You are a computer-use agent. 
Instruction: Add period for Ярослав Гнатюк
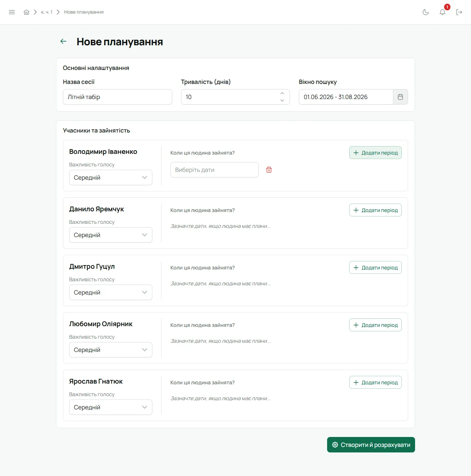[375, 382]
